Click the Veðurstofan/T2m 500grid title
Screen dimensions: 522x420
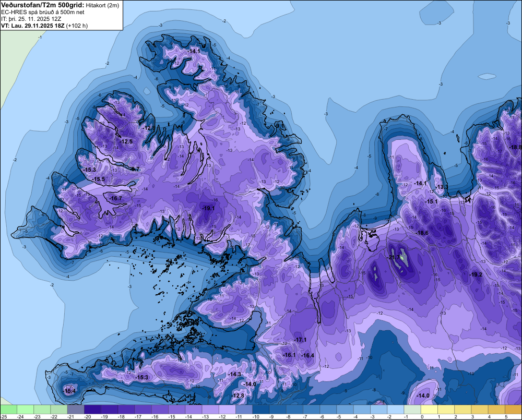click(43, 5)
